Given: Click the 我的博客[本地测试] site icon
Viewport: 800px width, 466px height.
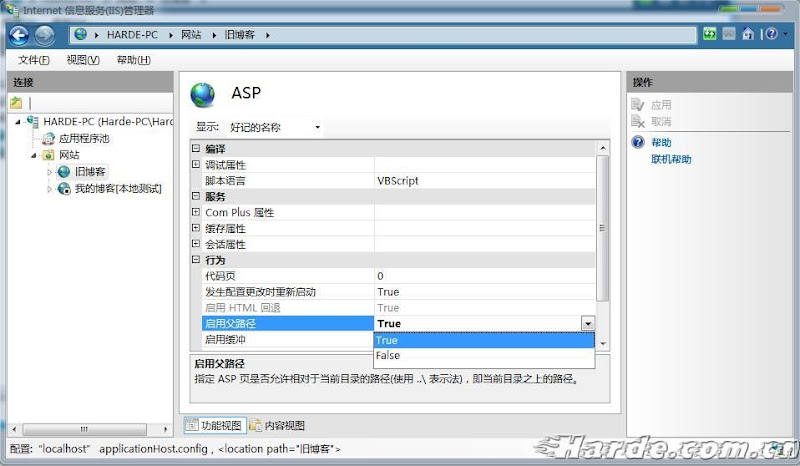Looking at the screenshot, I should pos(64,188).
